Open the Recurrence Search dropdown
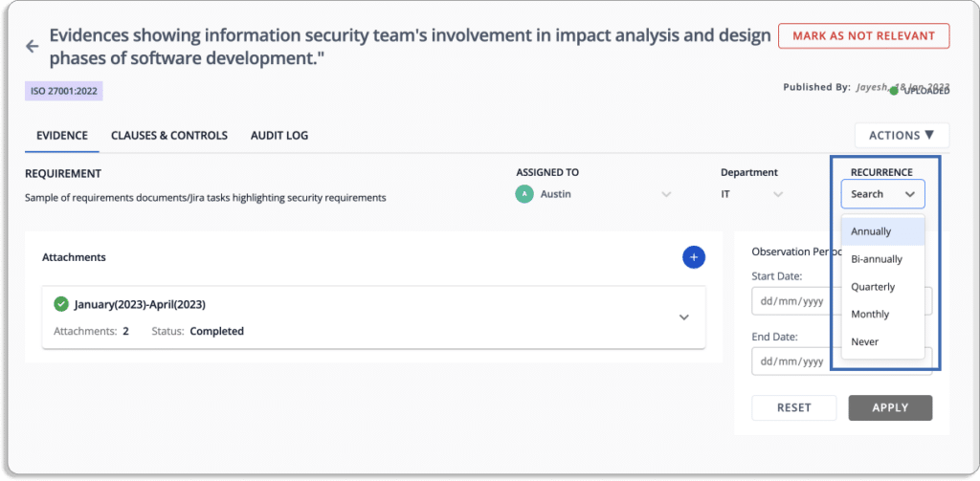 point(882,194)
